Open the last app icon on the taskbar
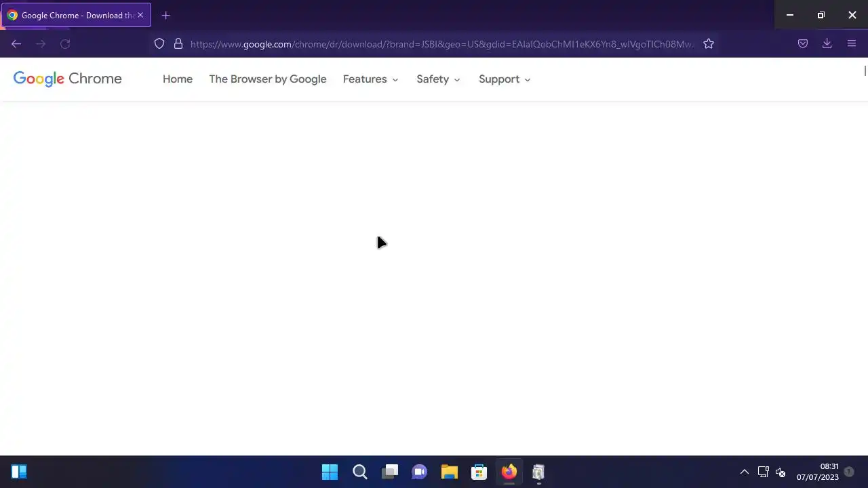Viewport: 868px width, 488px height. tap(538, 472)
